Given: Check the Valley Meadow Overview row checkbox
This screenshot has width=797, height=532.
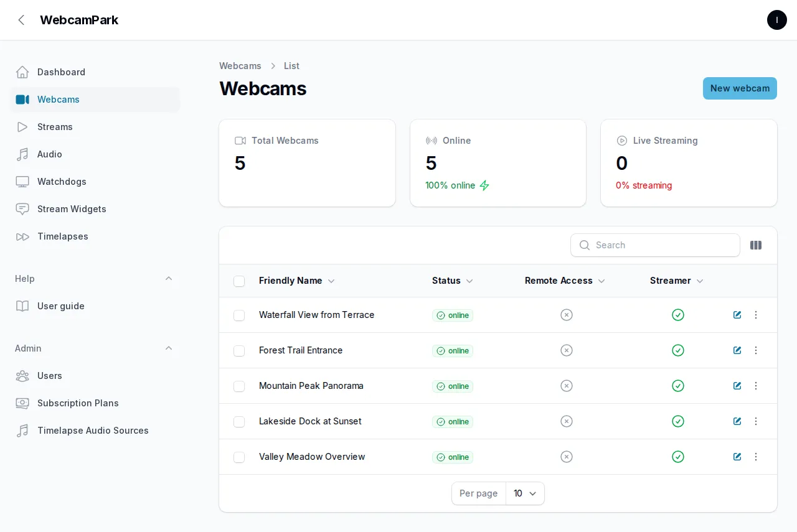Looking at the screenshot, I should 239,457.
